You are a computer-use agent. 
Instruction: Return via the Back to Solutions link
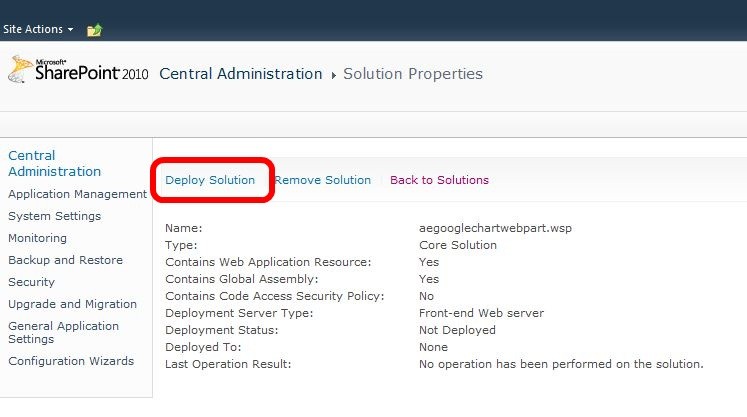[439, 180]
